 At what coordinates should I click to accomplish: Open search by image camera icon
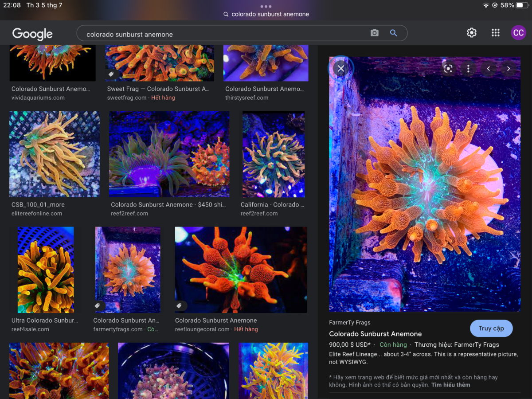tap(375, 33)
